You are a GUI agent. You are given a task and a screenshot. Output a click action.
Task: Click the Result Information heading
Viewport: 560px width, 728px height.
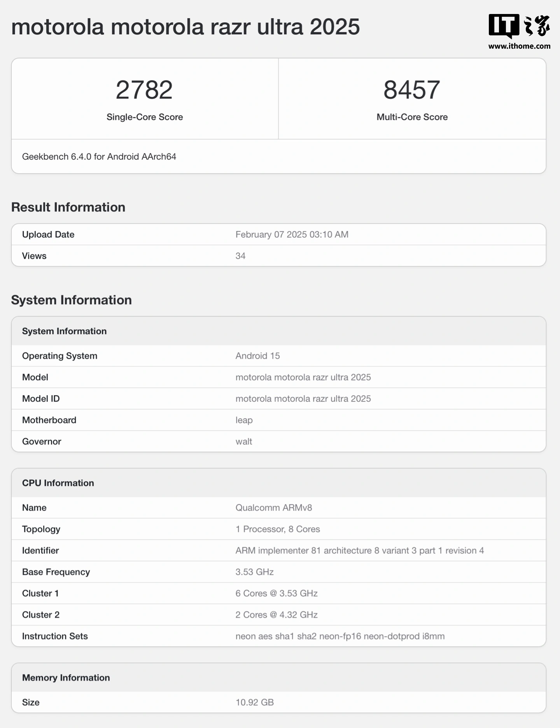coord(68,207)
